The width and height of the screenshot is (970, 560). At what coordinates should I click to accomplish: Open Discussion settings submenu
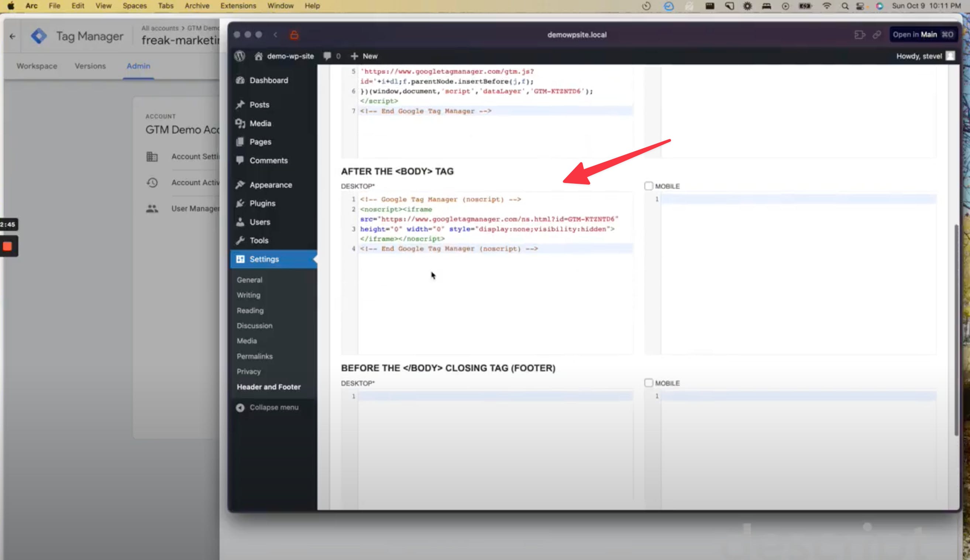(x=254, y=326)
